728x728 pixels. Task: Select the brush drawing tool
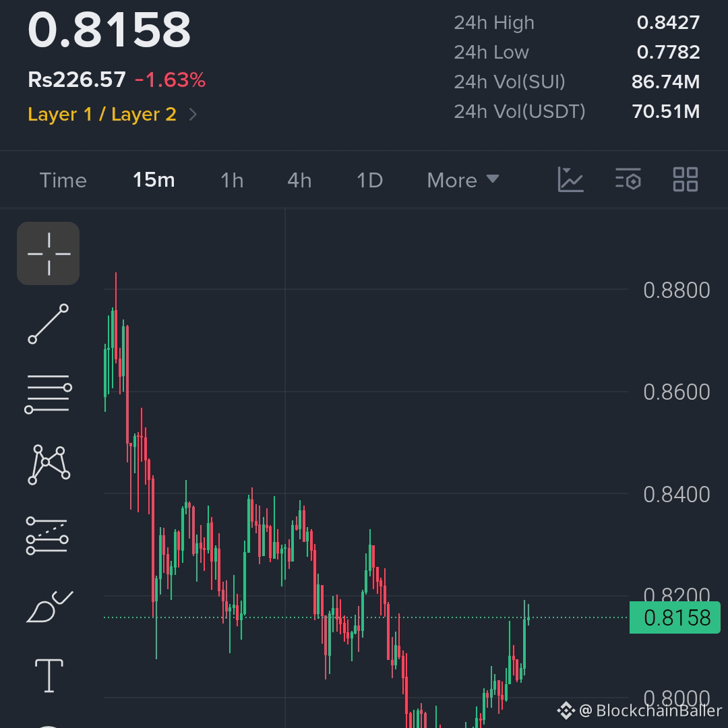pyautogui.click(x=50, y=607)
